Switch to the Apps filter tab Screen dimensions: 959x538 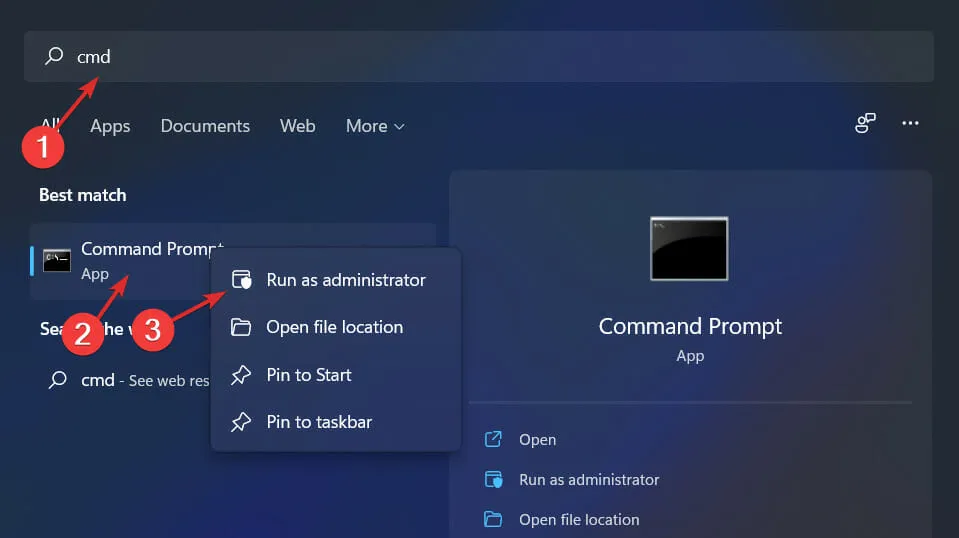110,126
